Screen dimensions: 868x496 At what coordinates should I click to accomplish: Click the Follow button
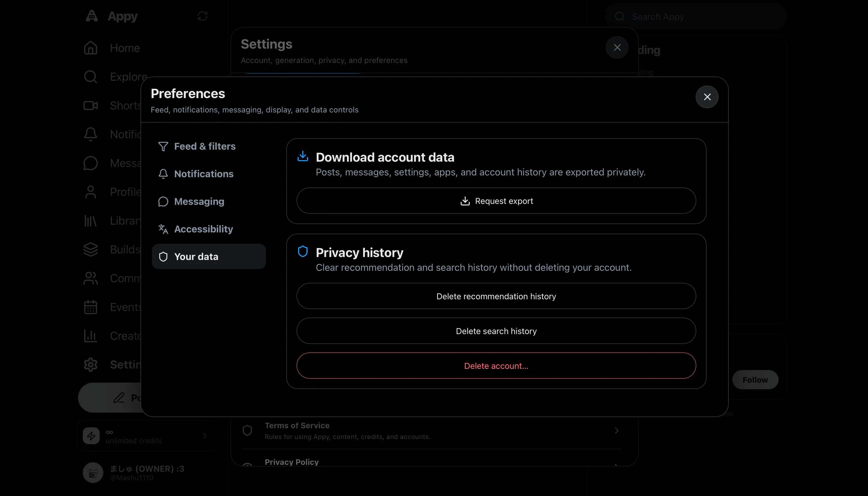coord(755,379)
